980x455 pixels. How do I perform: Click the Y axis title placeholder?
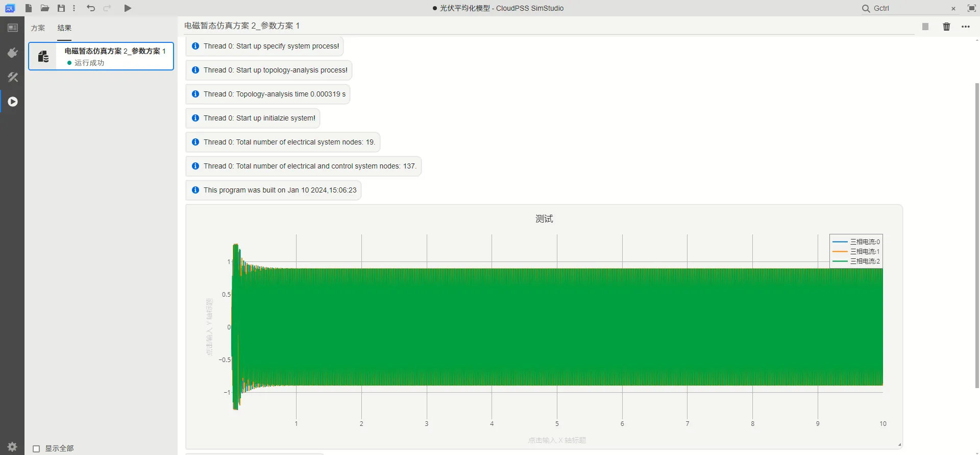(x=209, y=327)
